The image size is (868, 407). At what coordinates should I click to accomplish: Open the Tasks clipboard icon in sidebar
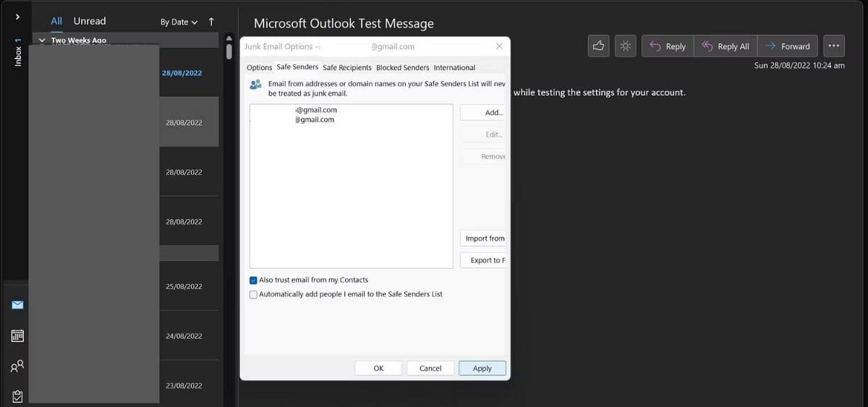point(17,396)
